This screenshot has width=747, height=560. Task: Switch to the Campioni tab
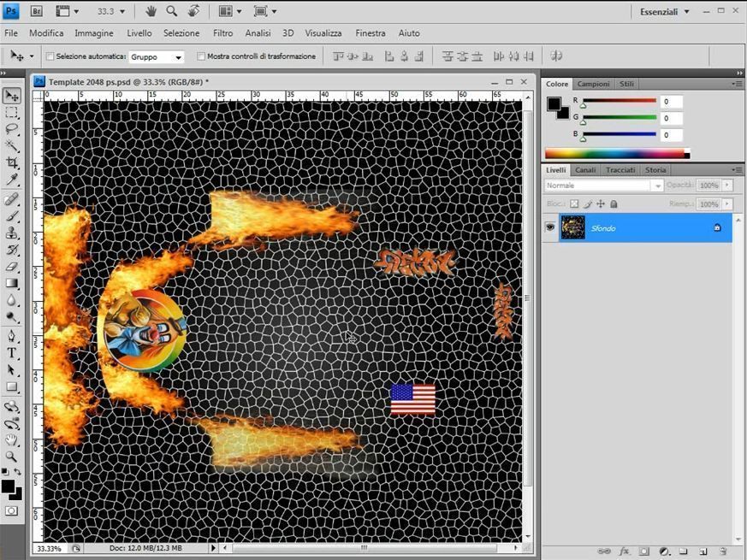593,84
